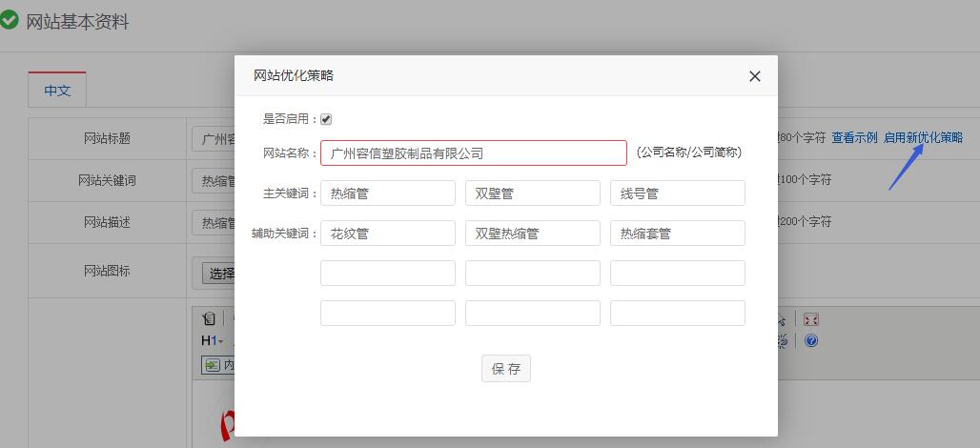Click the 网站图标 label

coord(107,271)
